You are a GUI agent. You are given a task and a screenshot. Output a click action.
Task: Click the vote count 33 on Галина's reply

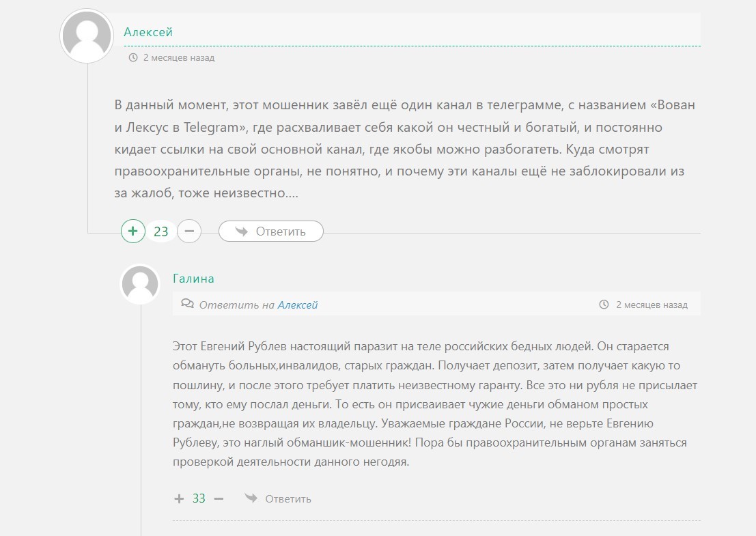[199, 498]
